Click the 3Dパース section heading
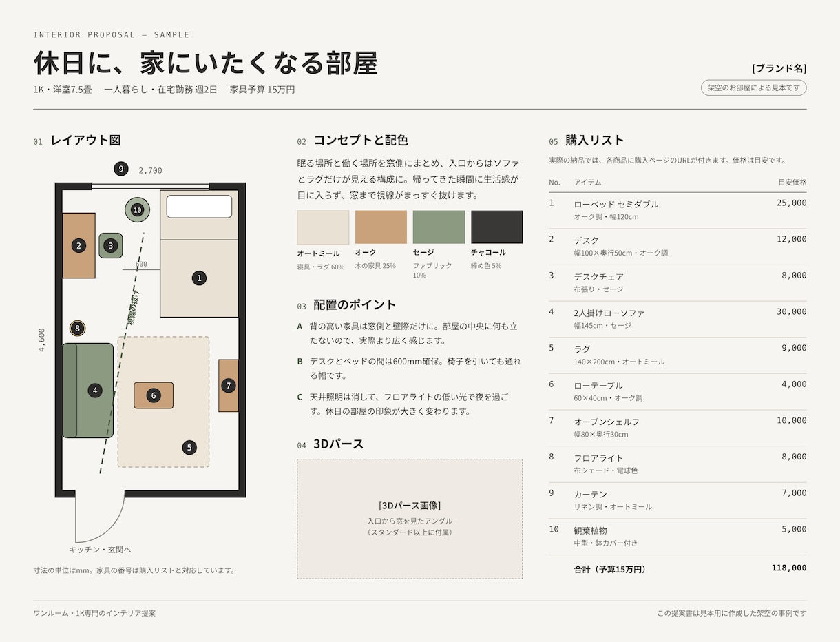Viewport: 840px width, 642px height. pos(338,444)
